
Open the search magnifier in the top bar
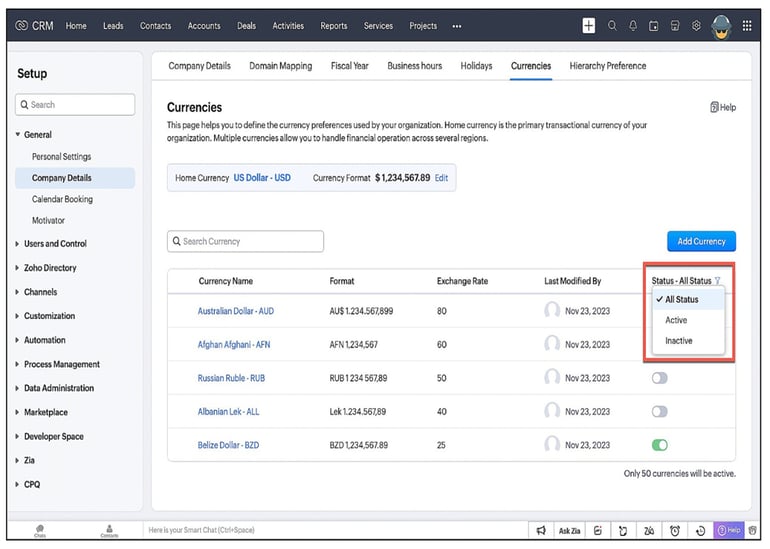[x=613, y=26]
